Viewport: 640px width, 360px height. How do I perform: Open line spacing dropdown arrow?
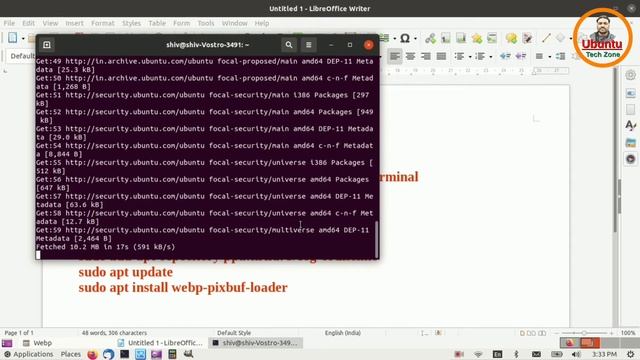tap(550, 57)
